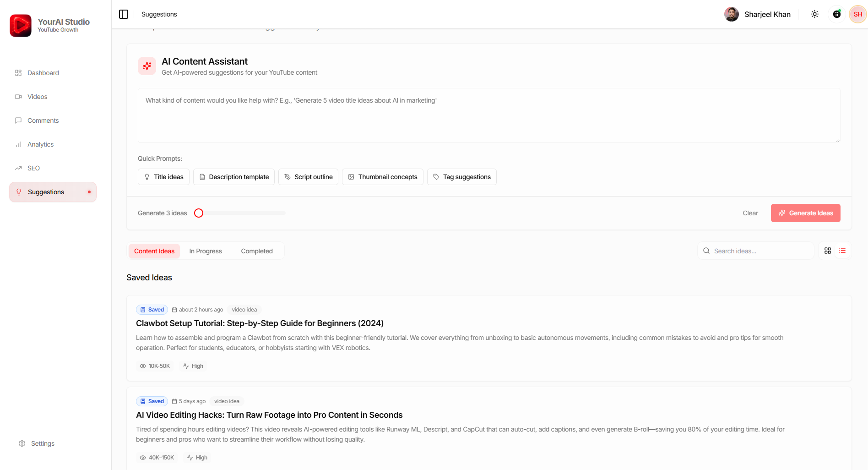Choose the Tag suggestions quick prompt
This screenshot has width=868, height=470.
coord(462,177)
